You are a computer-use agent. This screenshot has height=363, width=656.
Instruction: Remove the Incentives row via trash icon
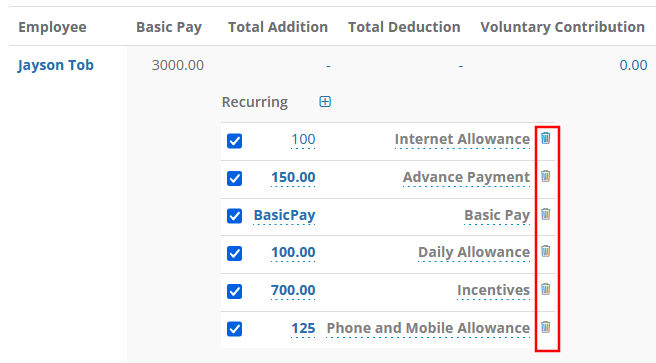click(x=546, y=289)
